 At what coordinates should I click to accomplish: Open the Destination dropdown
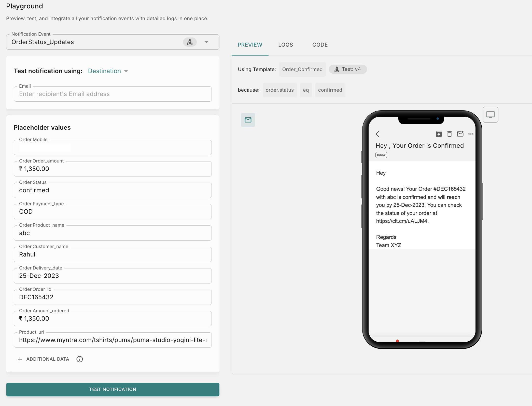[x=108, y=71]
